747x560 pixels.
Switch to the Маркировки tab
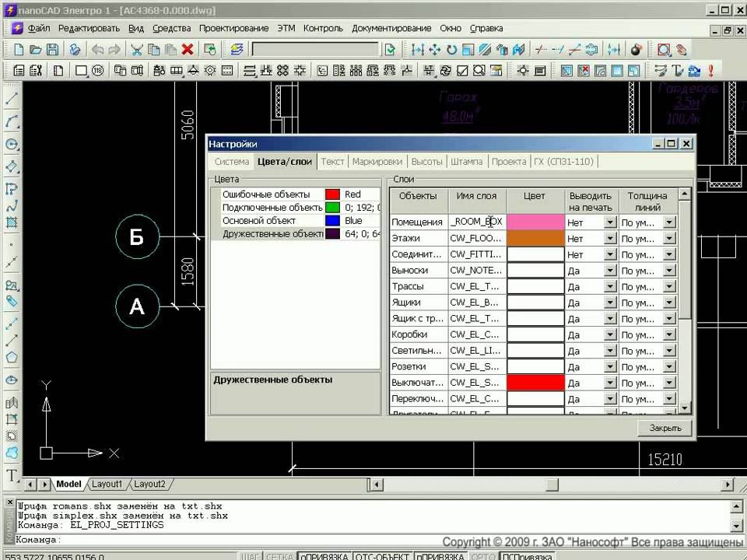tap(377, 162)
